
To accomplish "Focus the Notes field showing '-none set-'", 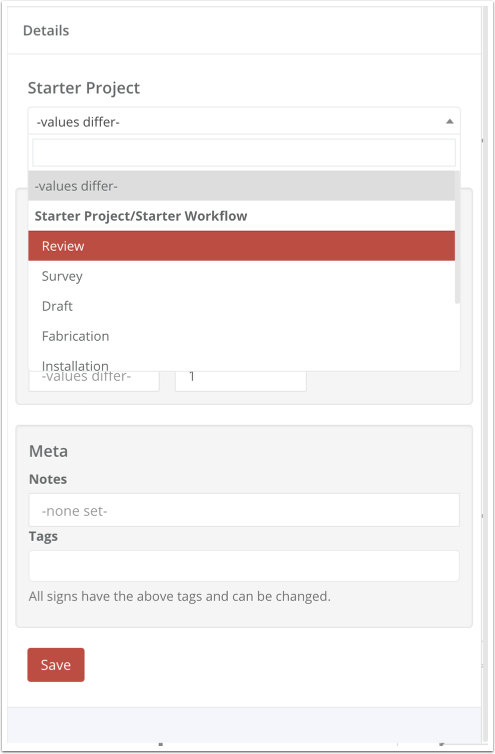I will 244,510.
